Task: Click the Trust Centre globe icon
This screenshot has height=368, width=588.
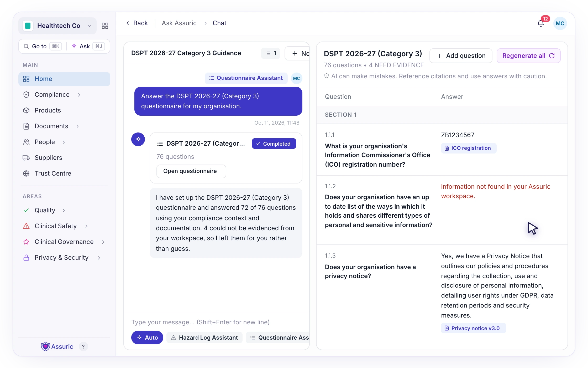Action: pyautogui.click(x=26, y=173)
